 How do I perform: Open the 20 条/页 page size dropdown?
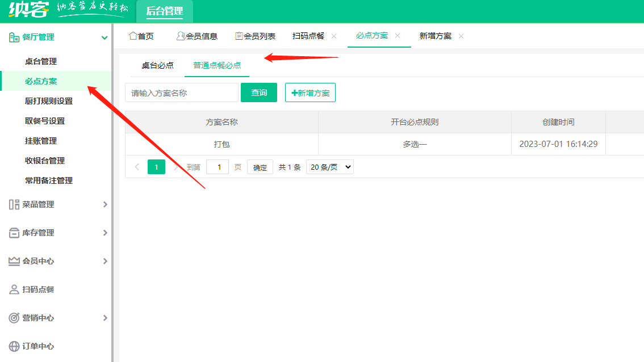tap(329, 167)
